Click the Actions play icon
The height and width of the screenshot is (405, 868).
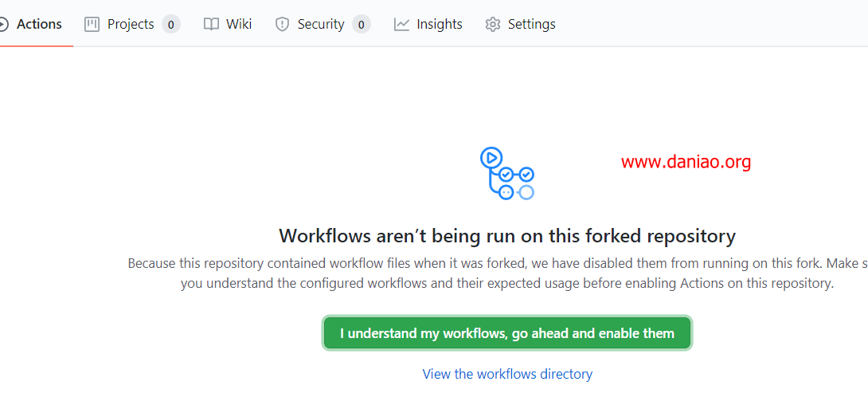[3, 25]
